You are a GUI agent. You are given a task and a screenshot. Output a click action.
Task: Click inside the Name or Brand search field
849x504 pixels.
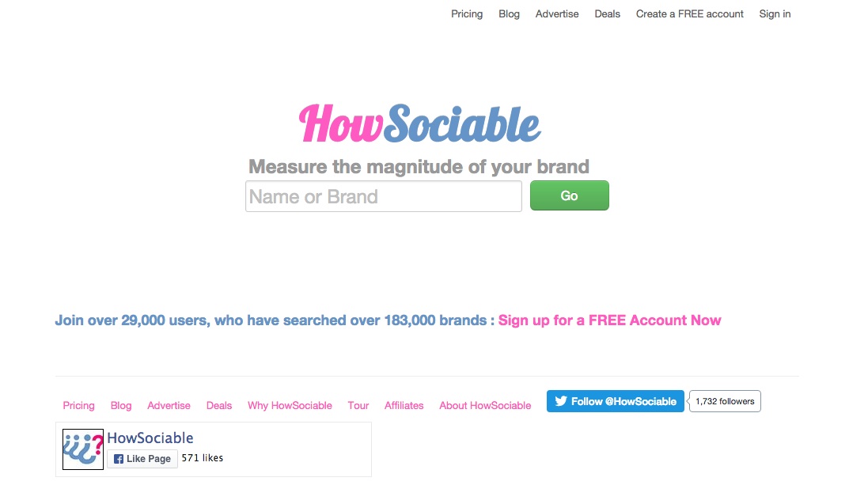pyautogui.click(x=383, y=195)
